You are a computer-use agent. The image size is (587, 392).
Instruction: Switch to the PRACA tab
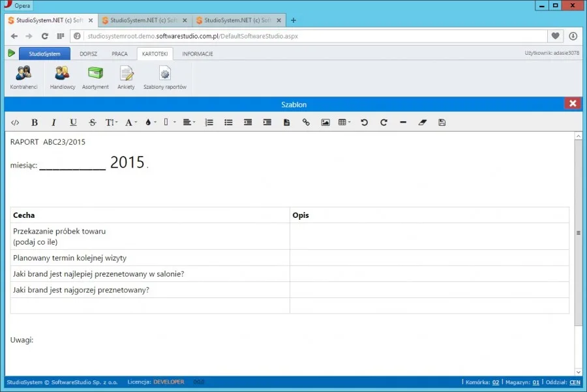point(120,54)
